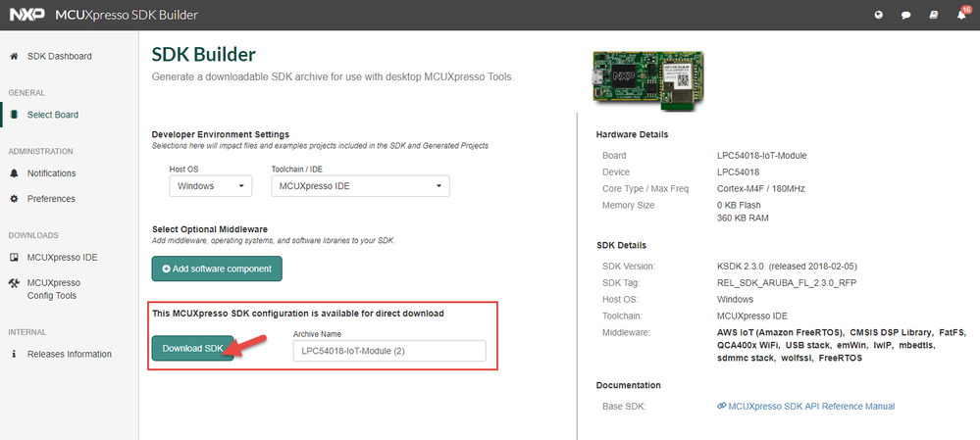Click the AWS IoT (Amazon FreeRTOS) middleware text
This screenshot has width=980, height=440.
pyautogui.click(x=781, y=332)
